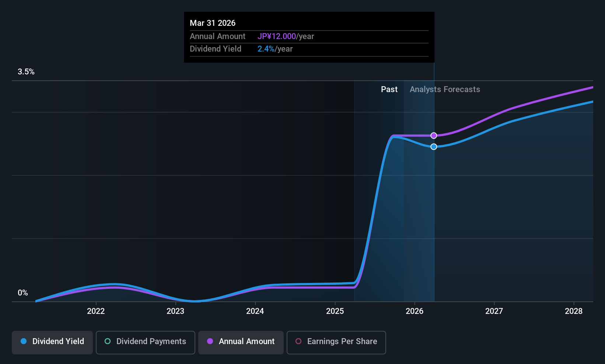Click the 2022 axis label
The image size is (605, 364).
tap(96, 311)
